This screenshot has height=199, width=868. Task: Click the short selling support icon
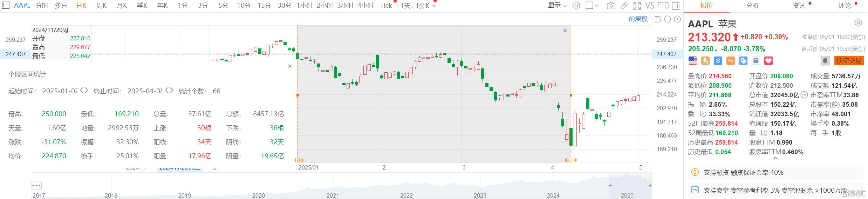695,190
